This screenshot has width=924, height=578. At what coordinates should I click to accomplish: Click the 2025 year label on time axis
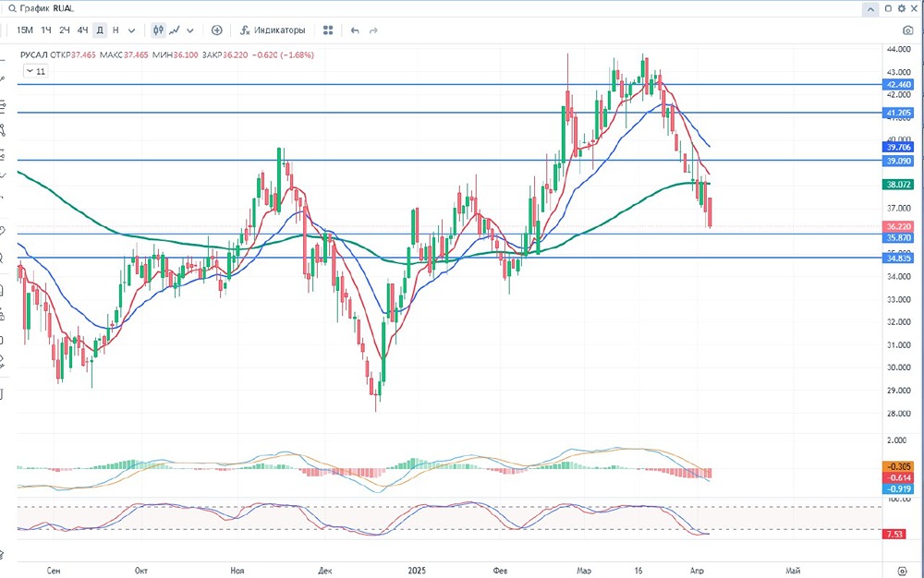(x=416, y=571)
